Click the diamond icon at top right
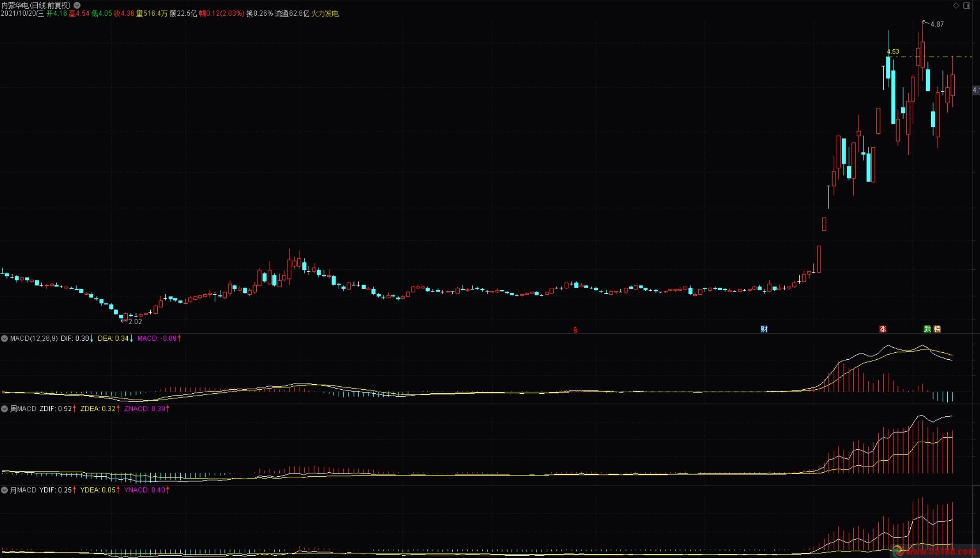980x558 pixels. click(956, 6)
